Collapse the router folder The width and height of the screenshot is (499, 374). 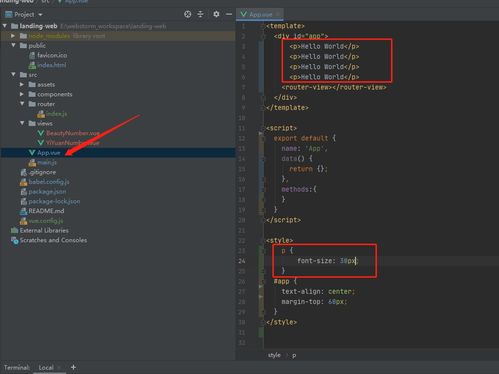click(x=22, y=104)
